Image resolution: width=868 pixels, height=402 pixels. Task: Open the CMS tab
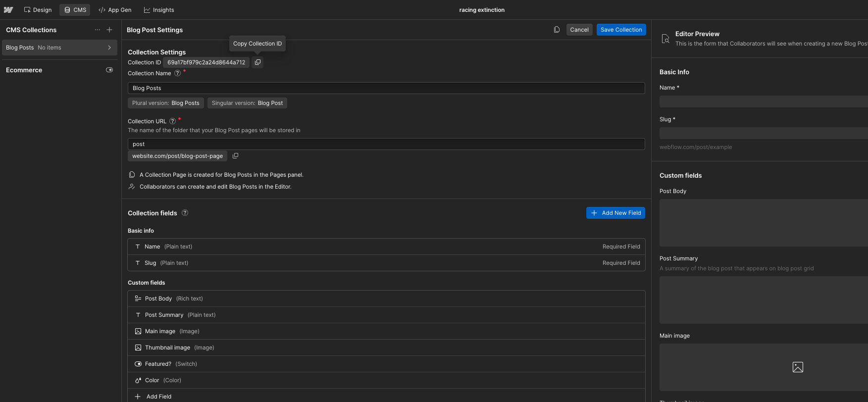click(75, 10)
